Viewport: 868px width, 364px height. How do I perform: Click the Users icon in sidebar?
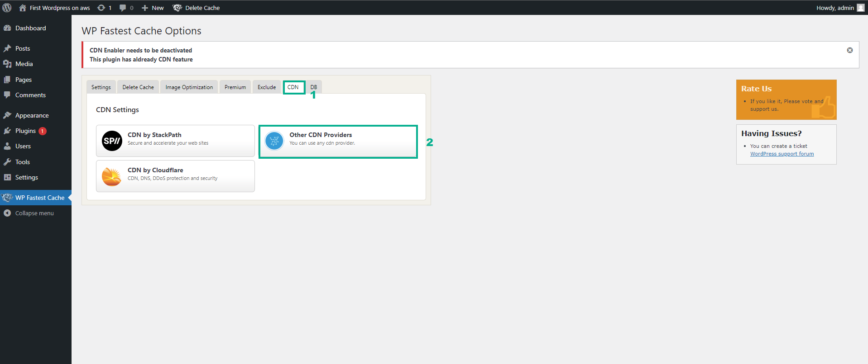[x=7, y=146]
